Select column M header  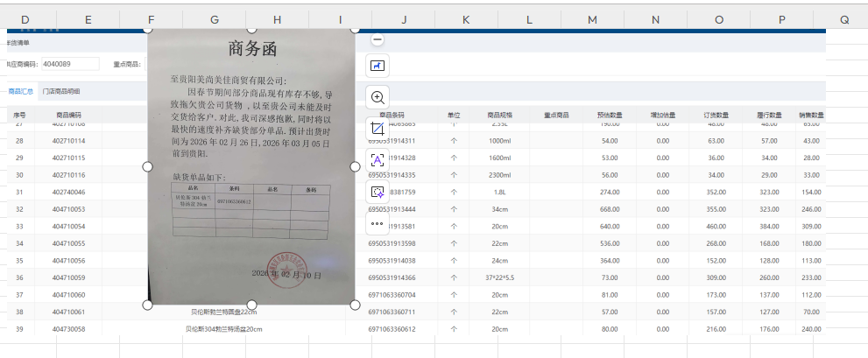pyautogui.click(x=593, y=19)
